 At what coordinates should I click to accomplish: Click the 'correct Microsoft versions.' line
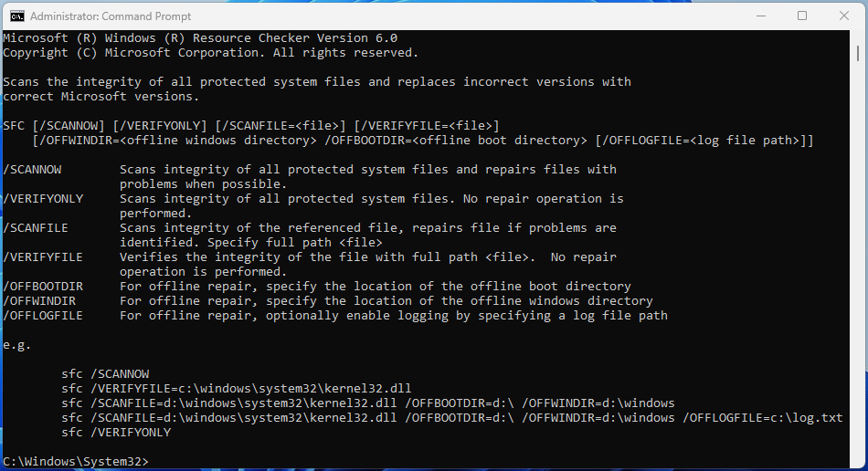101,97
